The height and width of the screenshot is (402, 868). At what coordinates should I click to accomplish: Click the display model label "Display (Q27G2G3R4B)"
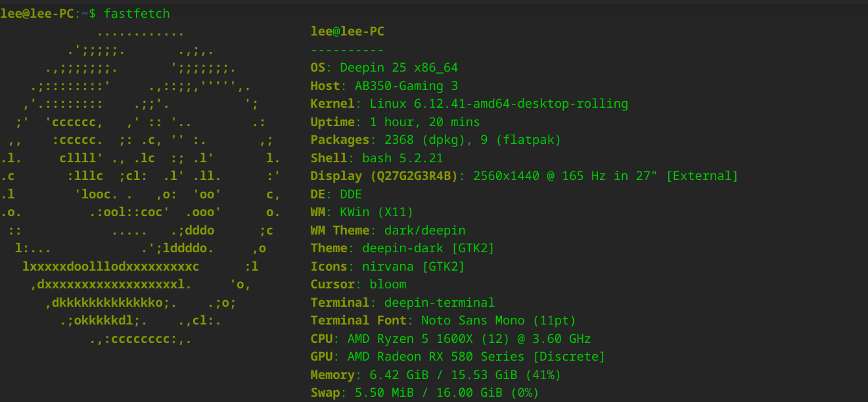point(384,176)
